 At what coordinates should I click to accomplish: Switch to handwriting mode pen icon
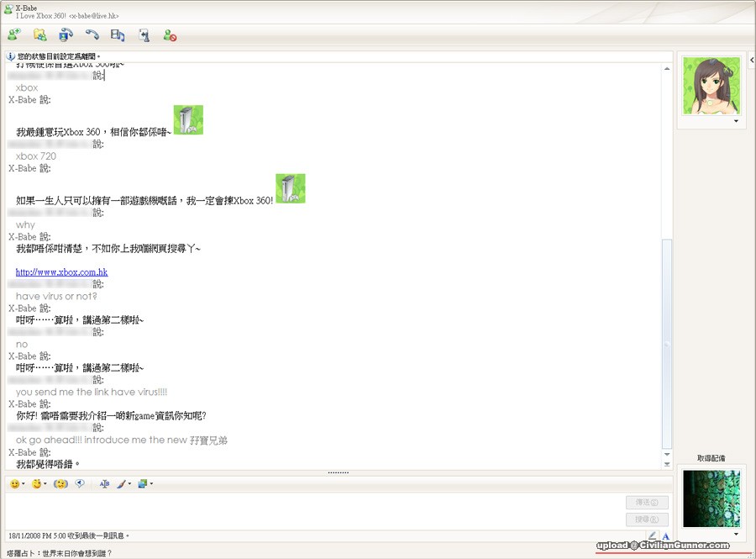tap(653, 535)
